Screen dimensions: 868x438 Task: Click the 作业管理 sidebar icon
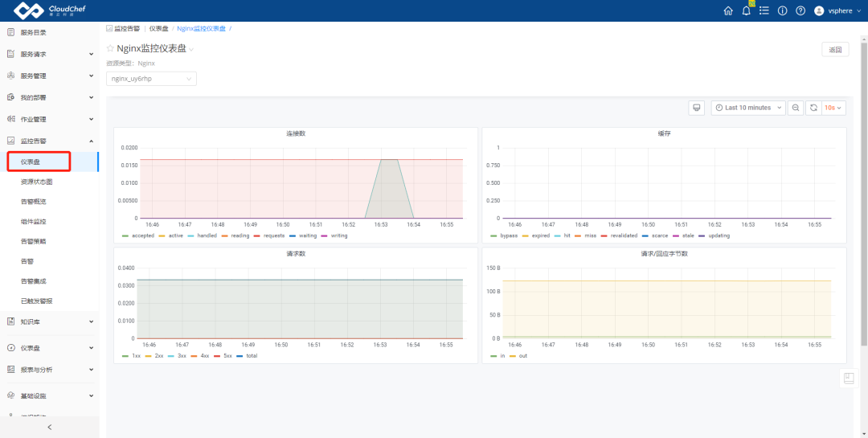(x=10, y=119)
